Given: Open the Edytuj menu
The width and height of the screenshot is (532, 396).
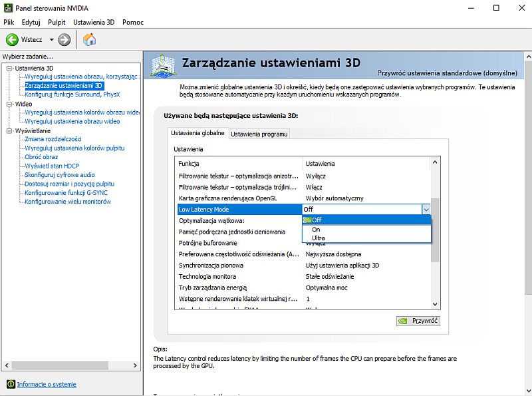Looking at the screenshot, I should 31,23.
